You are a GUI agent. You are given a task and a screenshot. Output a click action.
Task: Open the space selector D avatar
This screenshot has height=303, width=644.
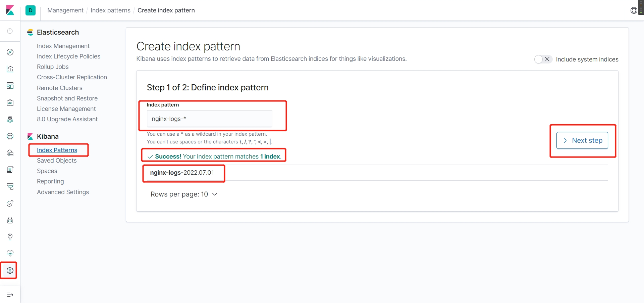31,10
